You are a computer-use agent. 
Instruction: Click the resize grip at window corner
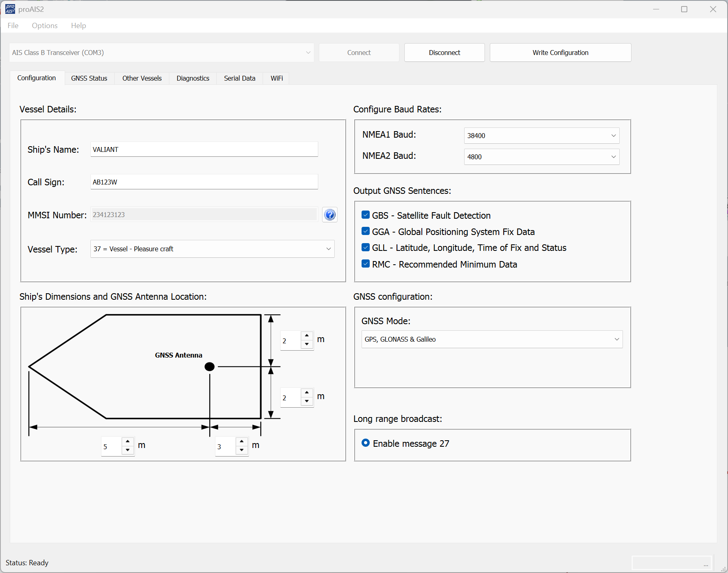724,569
